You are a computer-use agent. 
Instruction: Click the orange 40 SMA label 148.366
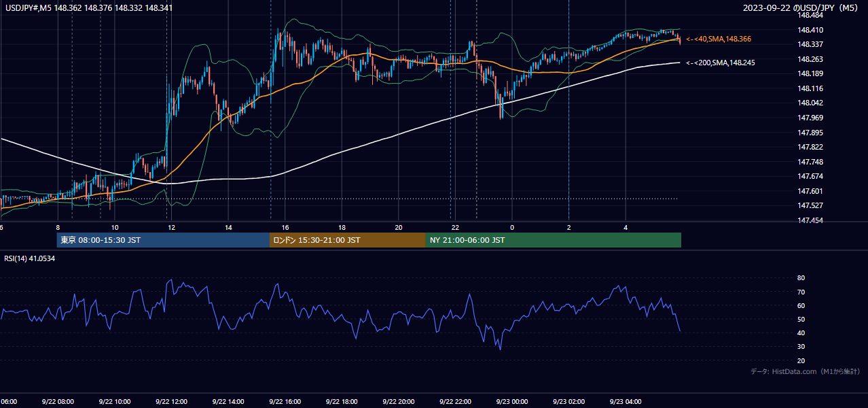click(719, 39)
